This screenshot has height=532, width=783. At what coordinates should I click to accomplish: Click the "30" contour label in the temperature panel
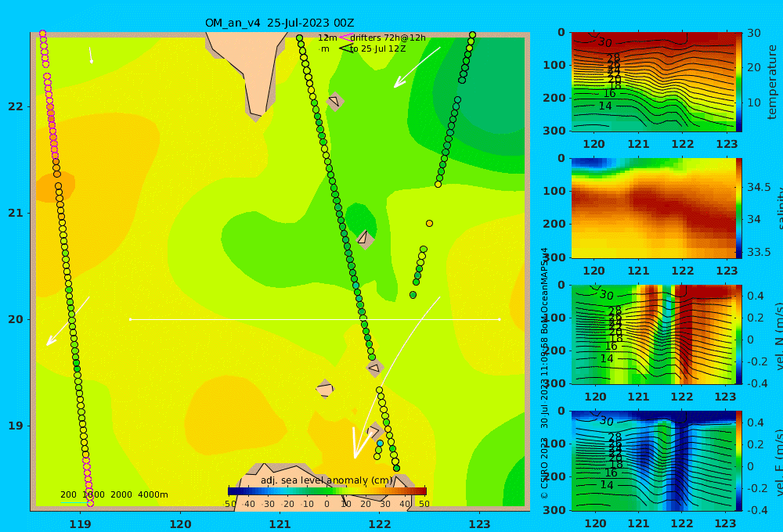pos(605,42)
